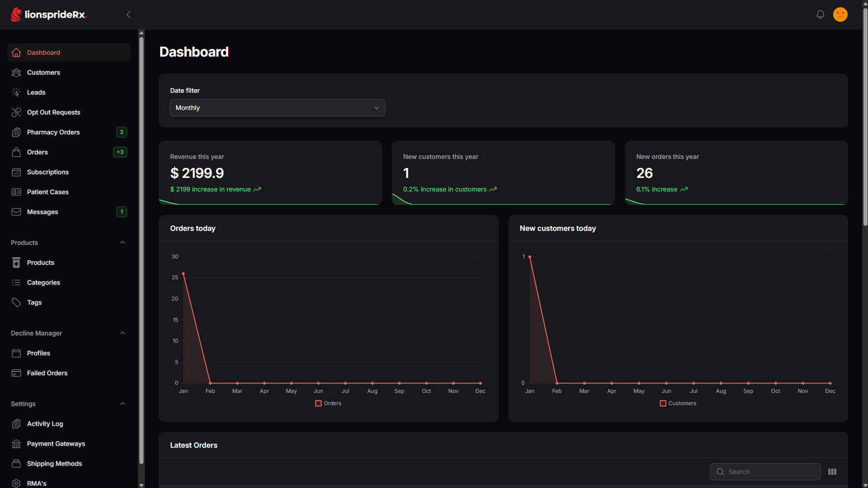Collapse the Decline Manager section

coord(123,333)
